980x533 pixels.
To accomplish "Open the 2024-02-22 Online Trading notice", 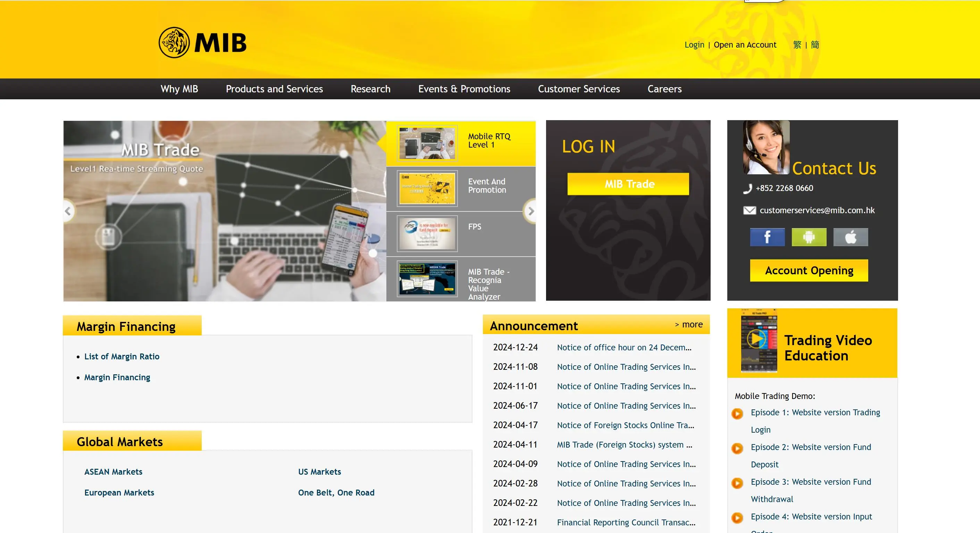I will pos(627,503).
